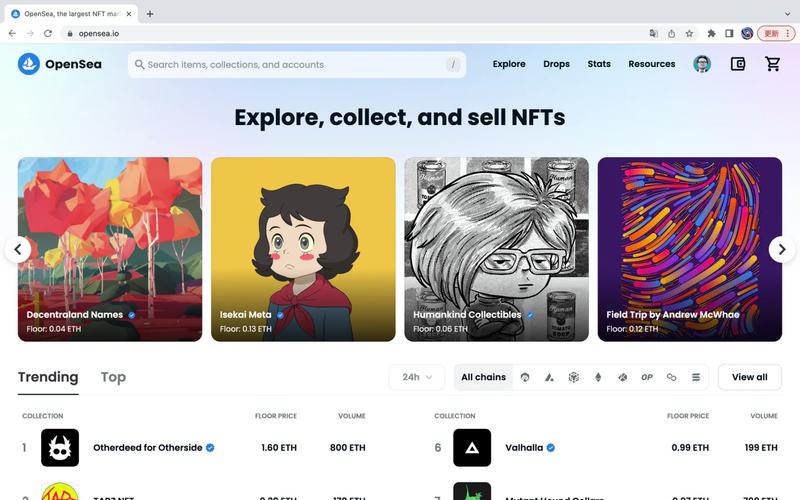Switch to the Top tab
The height and width of the screenshot is (500, 800).
tap(113, 377)
